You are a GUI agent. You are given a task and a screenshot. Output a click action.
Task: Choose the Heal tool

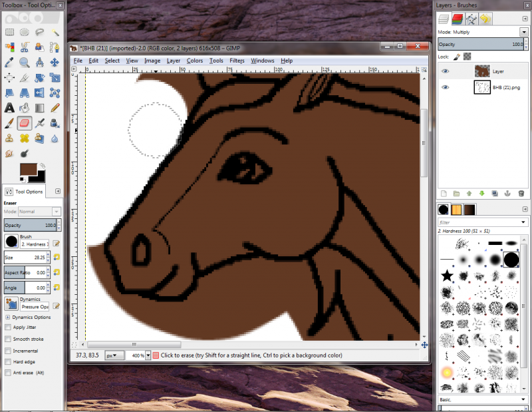(25, 138)
